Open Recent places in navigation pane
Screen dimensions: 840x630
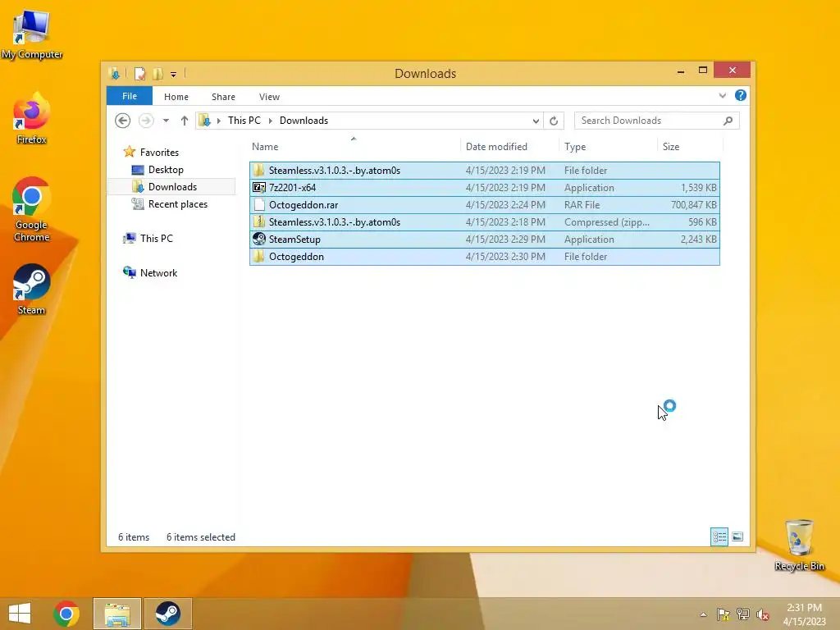(178, 204)
